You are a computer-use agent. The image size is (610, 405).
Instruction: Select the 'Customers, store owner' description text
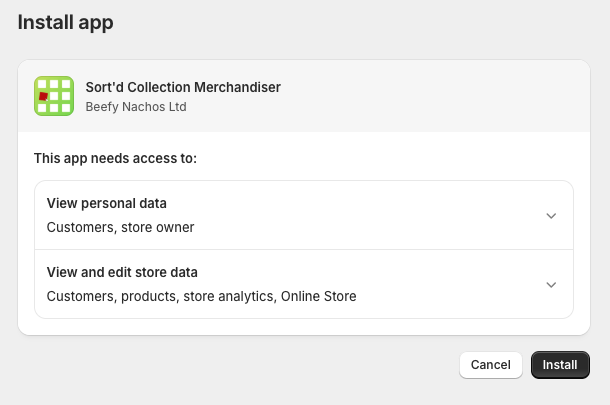click(x=120, y=227)
